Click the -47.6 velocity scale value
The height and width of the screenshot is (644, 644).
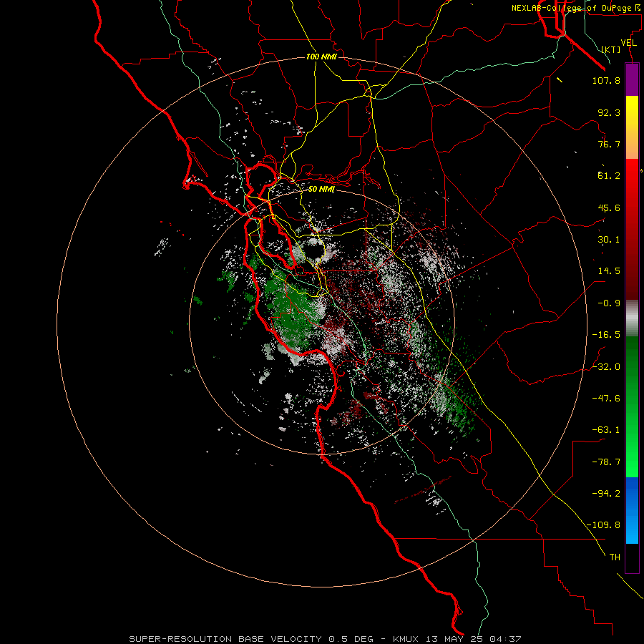point(606,399)
